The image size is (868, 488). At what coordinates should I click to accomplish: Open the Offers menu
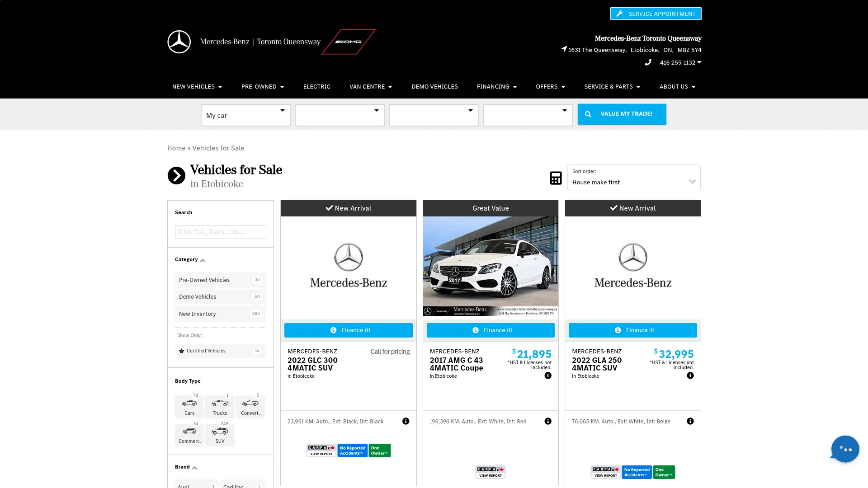(x=551, y=86)
